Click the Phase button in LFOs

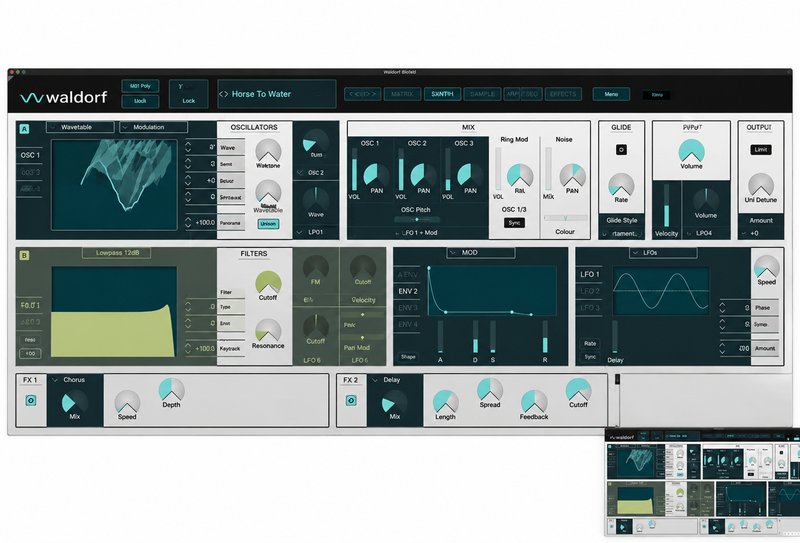(764, 308)
